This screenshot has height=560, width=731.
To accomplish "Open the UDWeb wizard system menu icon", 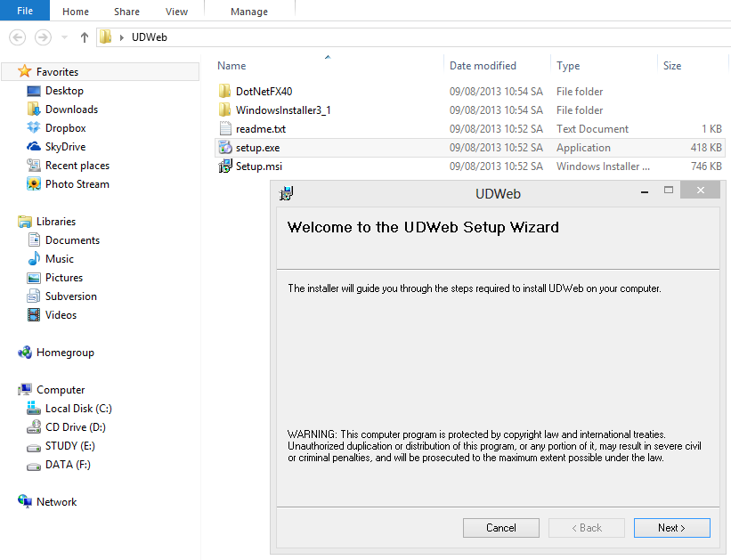I will 286,192.
